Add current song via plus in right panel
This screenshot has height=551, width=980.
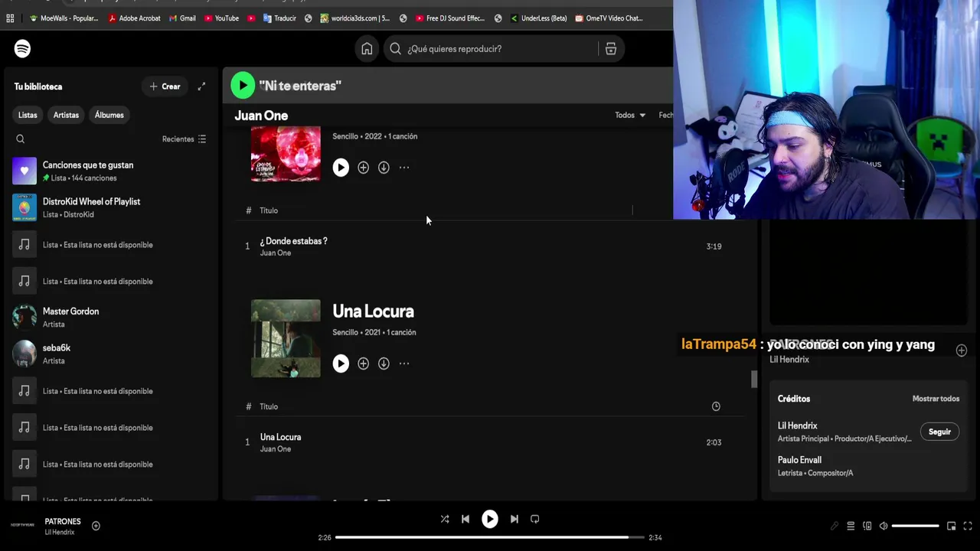pyautogui.click(x=962, y=350)
